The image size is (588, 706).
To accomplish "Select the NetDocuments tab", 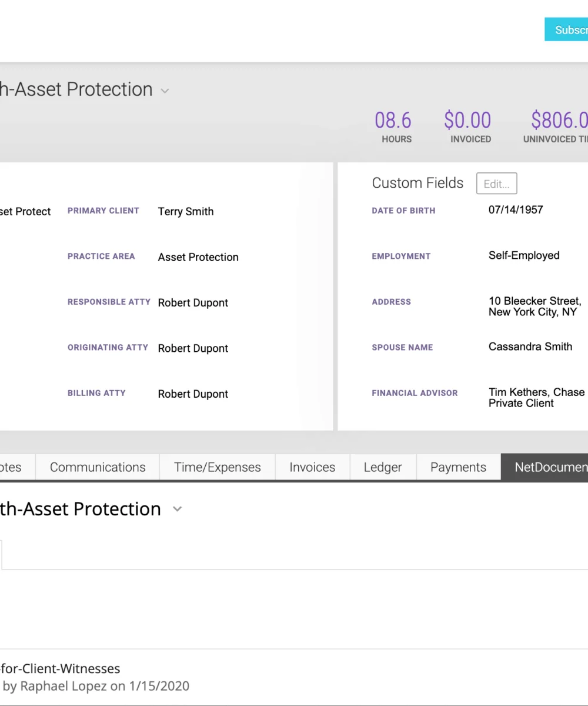I will click(x=544, y=467).
